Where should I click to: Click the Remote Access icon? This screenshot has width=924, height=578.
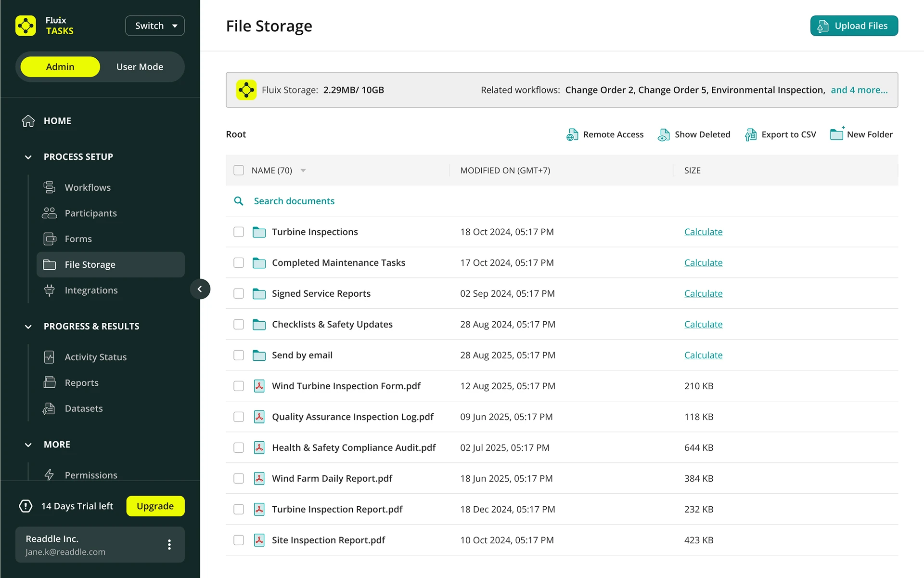(x=572, y=135)
